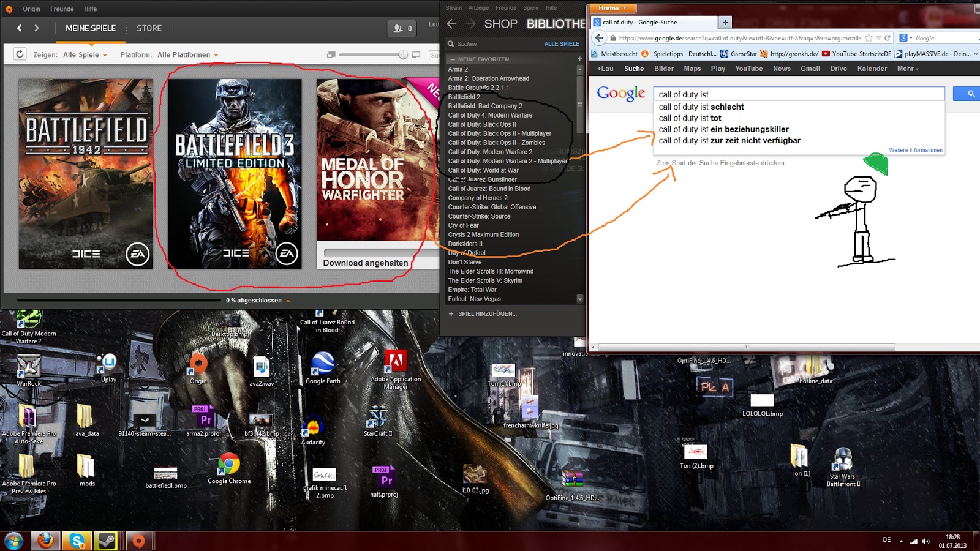Bookmark page with the star icon
Image resolution: width=980 pixels, height=551 pixels.
click(x=869, y=38)
